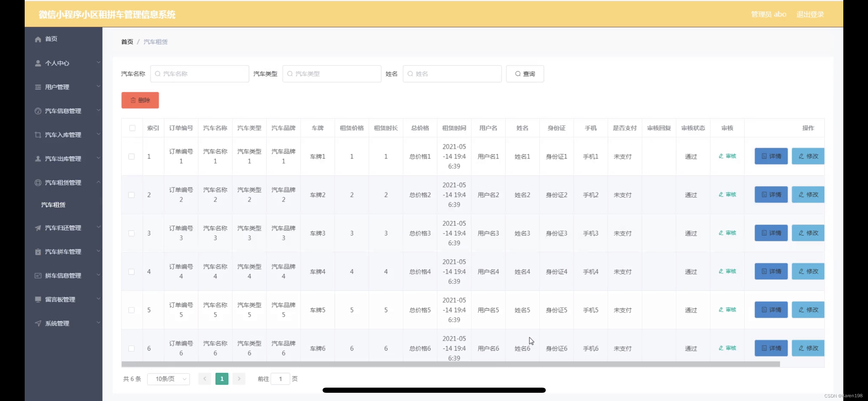Open the 拼车信息管理 menu

pos(63,276)
